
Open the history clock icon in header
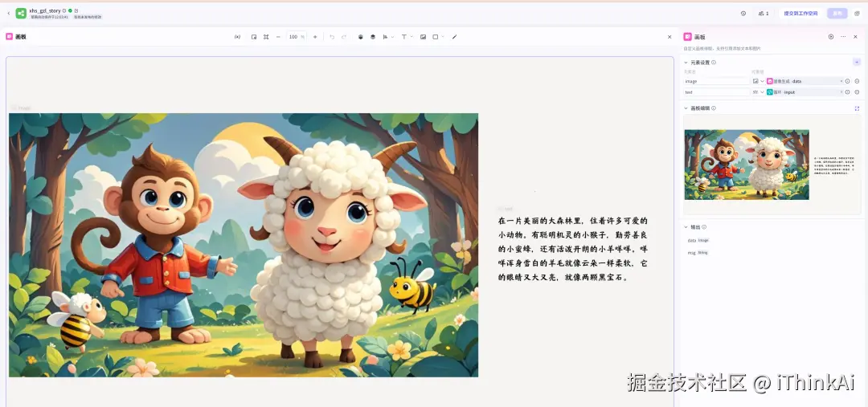click(743, 14)
